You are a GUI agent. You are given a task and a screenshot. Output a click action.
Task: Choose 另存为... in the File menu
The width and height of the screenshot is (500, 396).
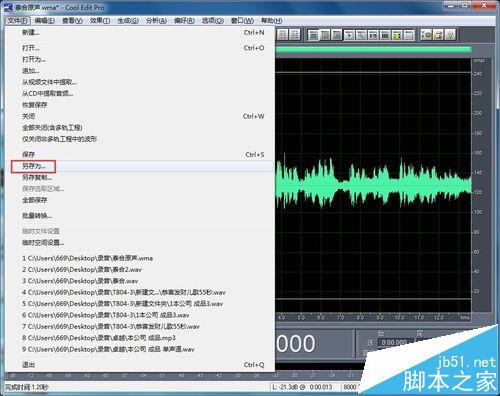(140, 166)
